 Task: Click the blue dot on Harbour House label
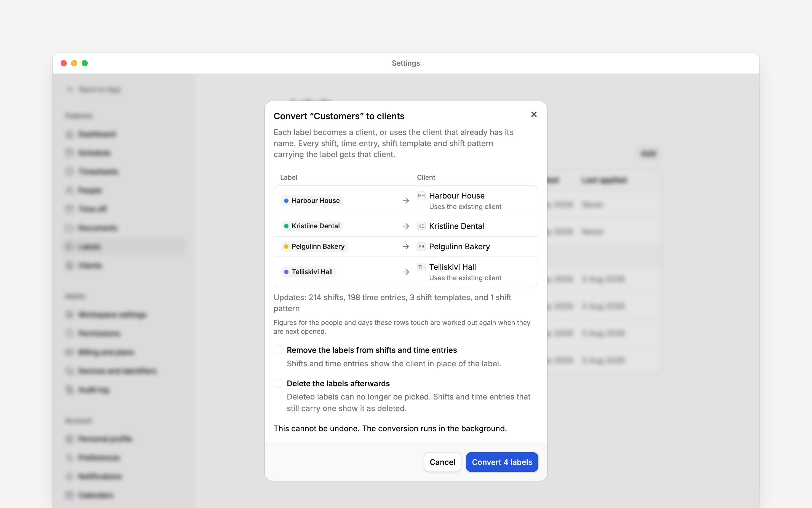(x=286, y=201)
